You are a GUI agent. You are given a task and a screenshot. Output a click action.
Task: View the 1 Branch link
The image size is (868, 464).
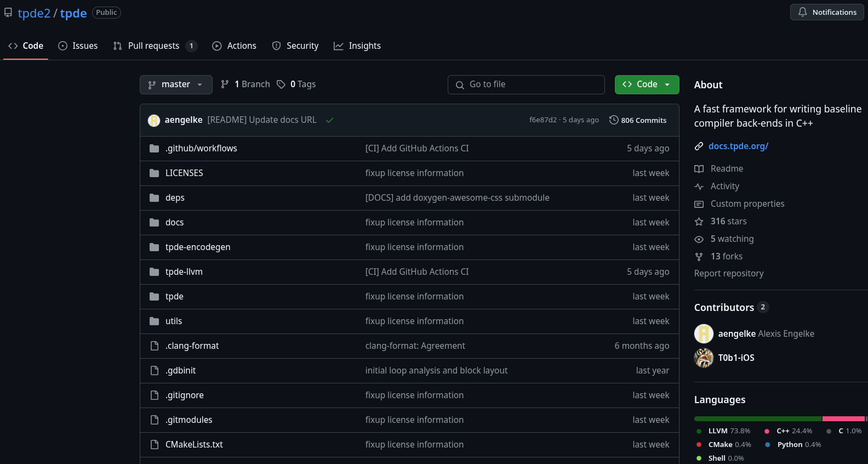pyautogui.click(x=245, y=84)
